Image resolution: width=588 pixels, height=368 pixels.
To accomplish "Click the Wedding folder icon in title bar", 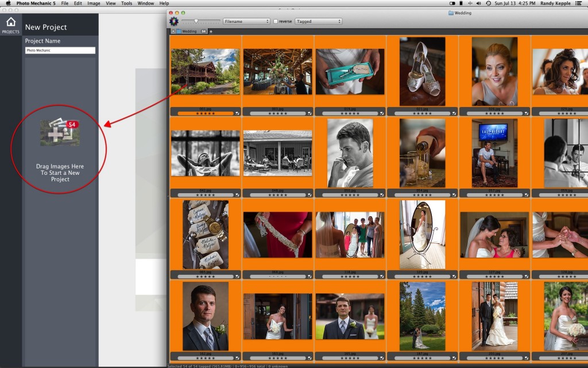I will pos(451,13).
